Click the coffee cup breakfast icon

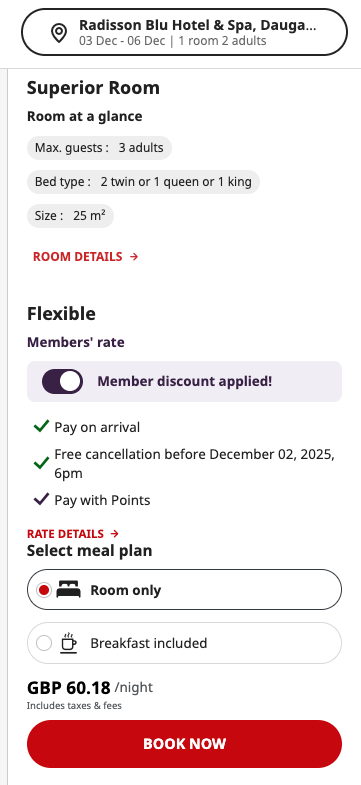(69, 643)
